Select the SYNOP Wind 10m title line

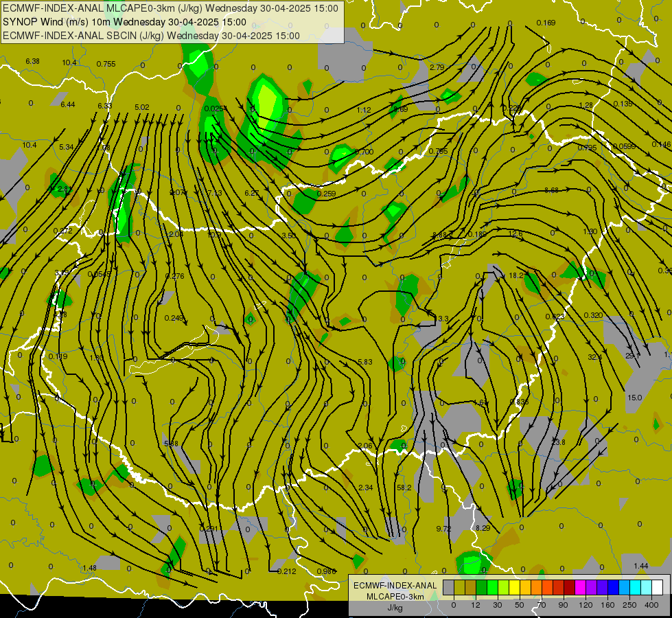click(x=124, y=22)
